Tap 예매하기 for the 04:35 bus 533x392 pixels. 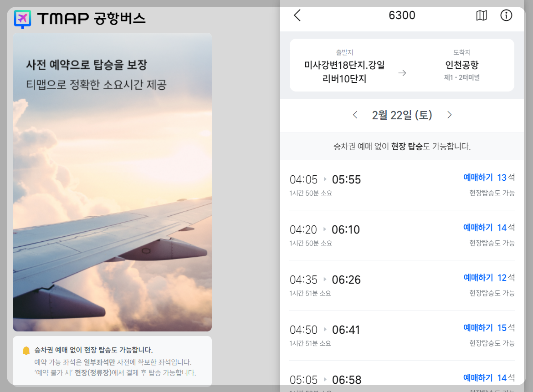(478, 278)
